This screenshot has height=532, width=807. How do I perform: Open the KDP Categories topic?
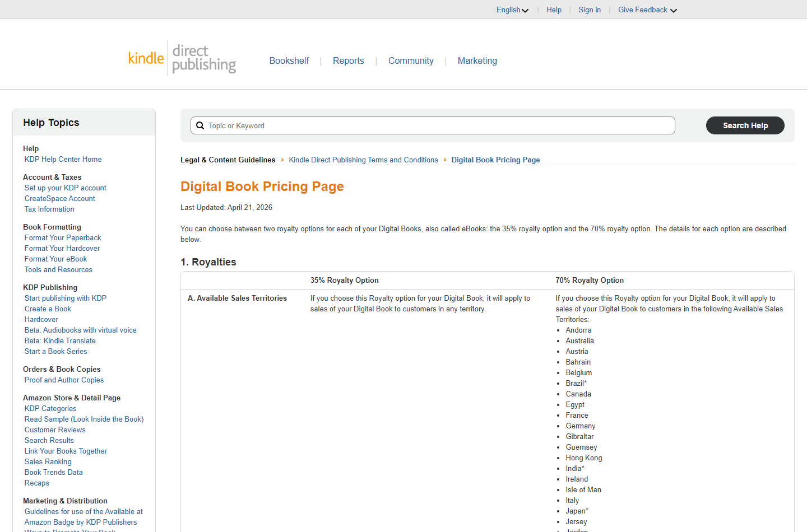coord(50,409)
